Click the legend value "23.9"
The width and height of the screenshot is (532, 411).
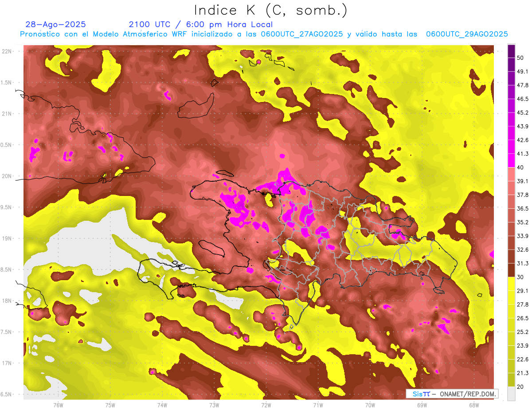click(522, 346)
